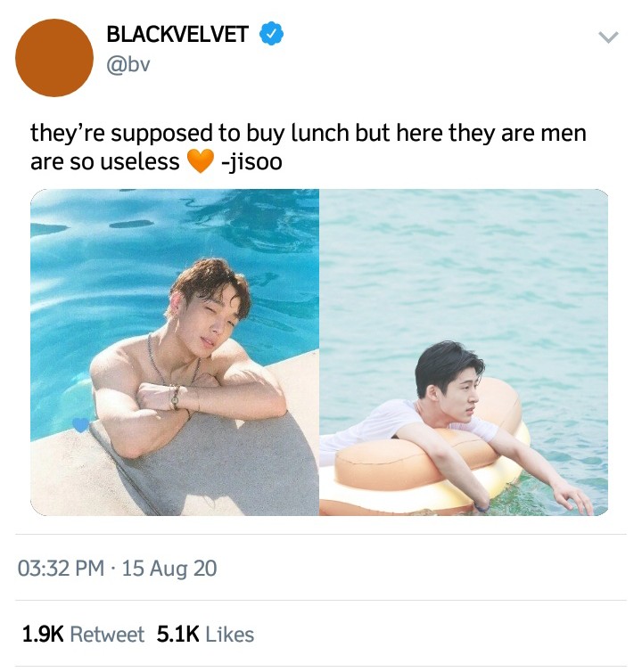The width and height of the screenshot is (642, 672).
Task: Open the left pool photo thumbnail
Action: [x=175, y=352]
